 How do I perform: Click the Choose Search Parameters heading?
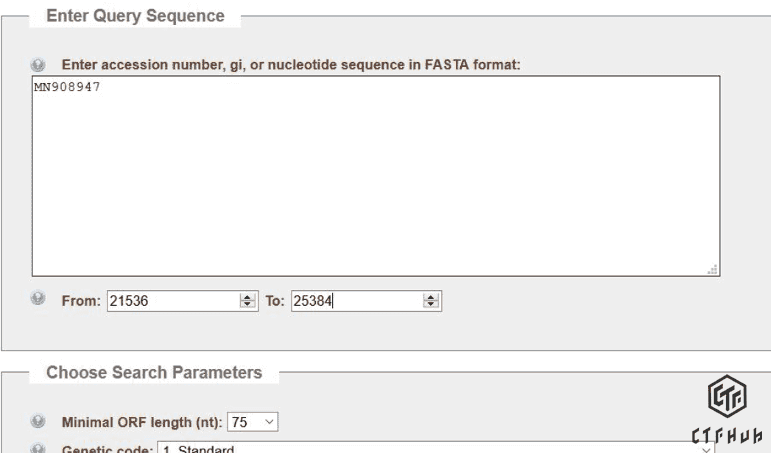(154, 373)
